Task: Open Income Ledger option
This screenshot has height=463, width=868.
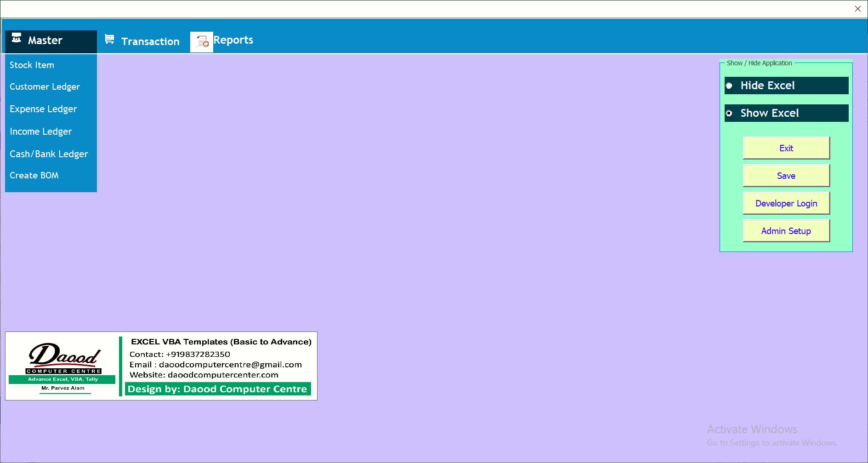Action: pos(40,131)
